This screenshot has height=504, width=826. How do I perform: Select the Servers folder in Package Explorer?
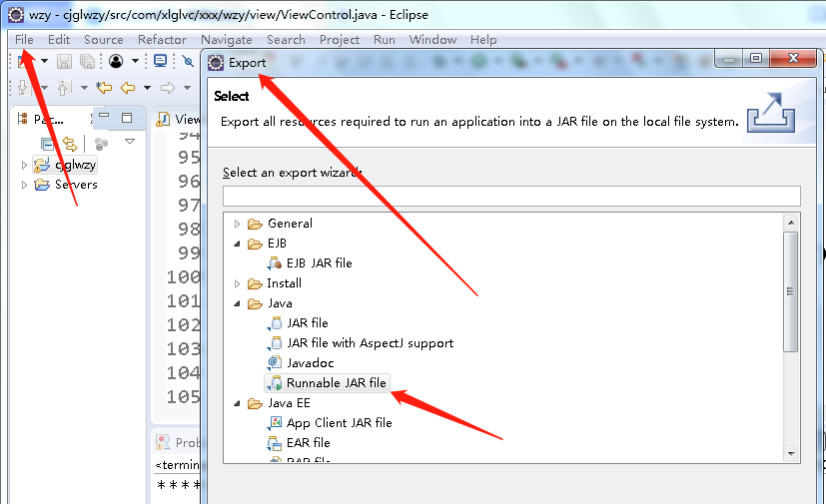(x=66, y=185)
